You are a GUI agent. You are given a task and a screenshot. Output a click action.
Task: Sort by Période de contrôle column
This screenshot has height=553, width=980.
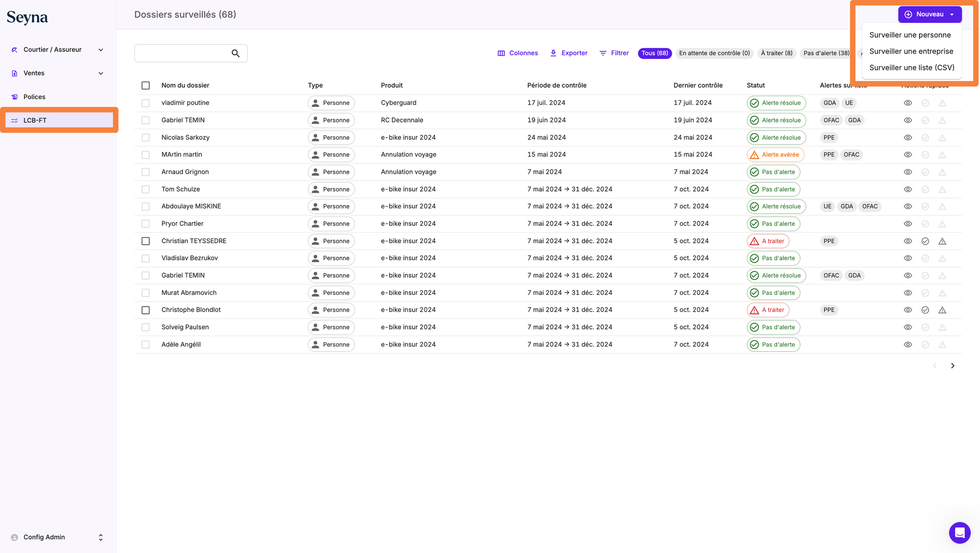(x=557, y=85)
